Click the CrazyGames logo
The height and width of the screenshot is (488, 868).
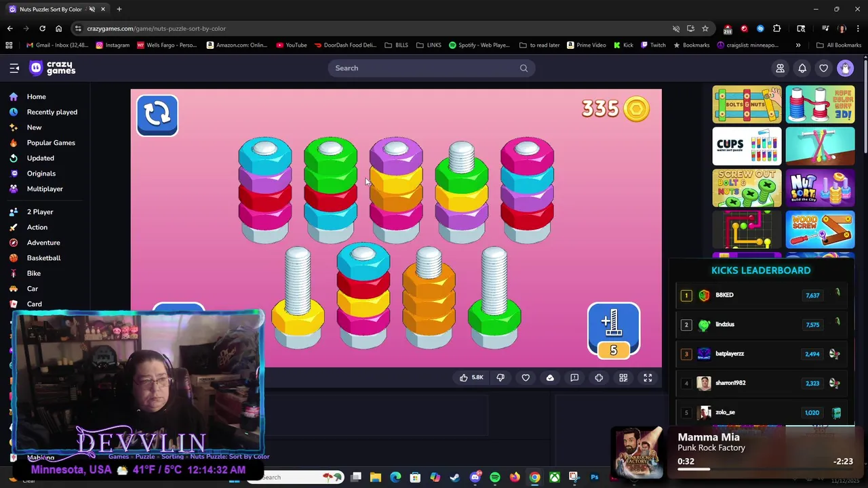click(52, 68)
